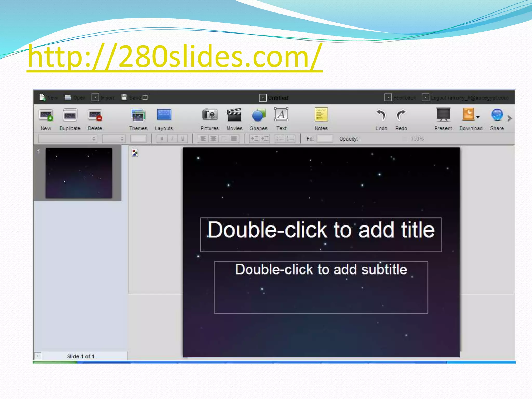Select the slide 1 thumbnail
The height and width of the screenshot is (399, 532).
[79, 173]
